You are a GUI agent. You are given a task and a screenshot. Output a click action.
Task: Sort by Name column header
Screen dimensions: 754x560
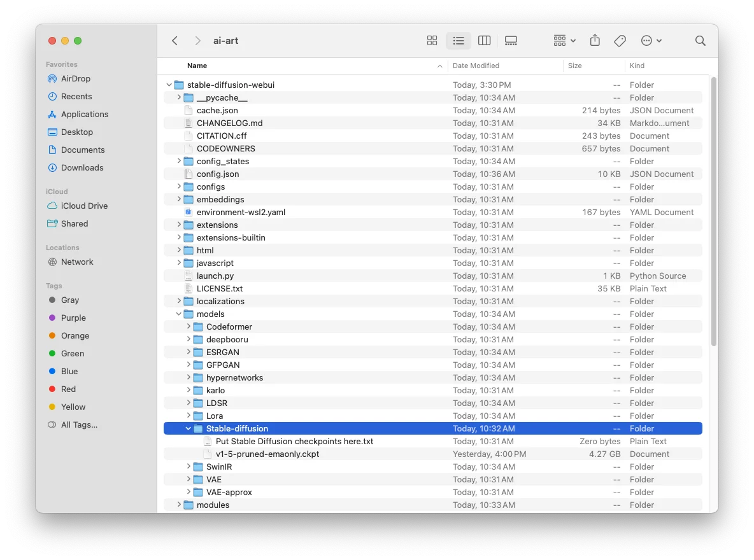197,66
